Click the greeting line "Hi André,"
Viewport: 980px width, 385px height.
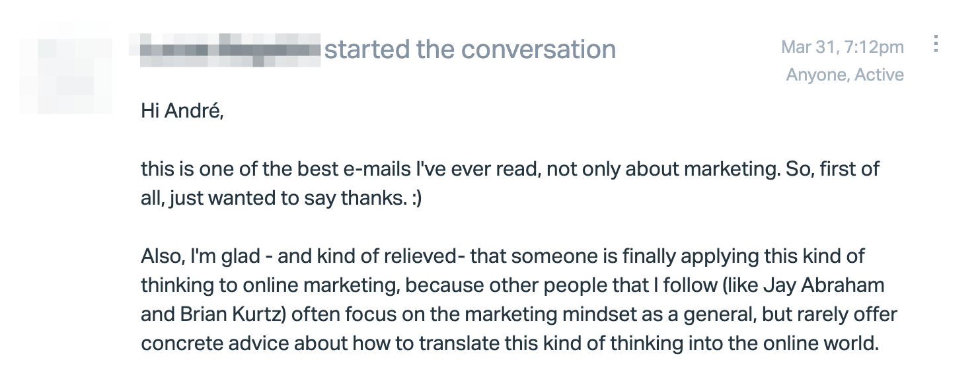click(182, 111)
